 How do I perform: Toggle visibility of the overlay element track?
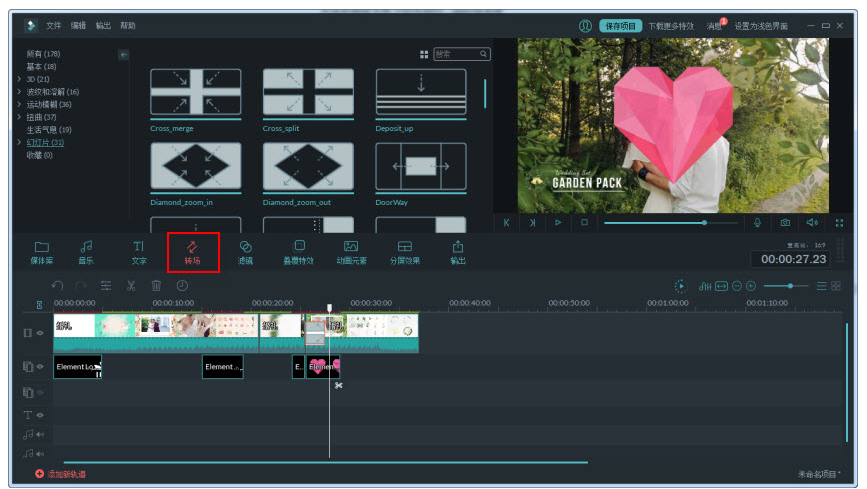tap(41, 367)
